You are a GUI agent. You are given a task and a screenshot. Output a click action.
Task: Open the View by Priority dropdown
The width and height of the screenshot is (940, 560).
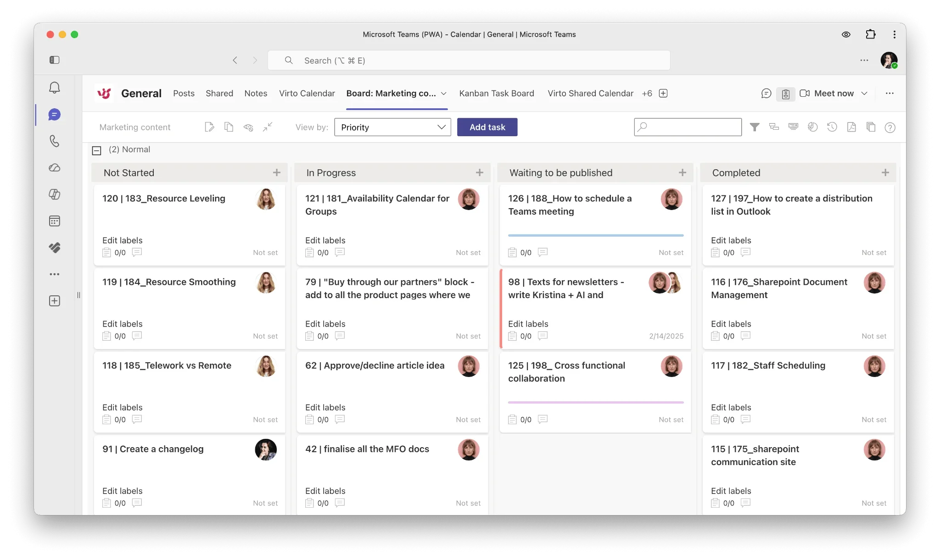[x=392, y=127]
